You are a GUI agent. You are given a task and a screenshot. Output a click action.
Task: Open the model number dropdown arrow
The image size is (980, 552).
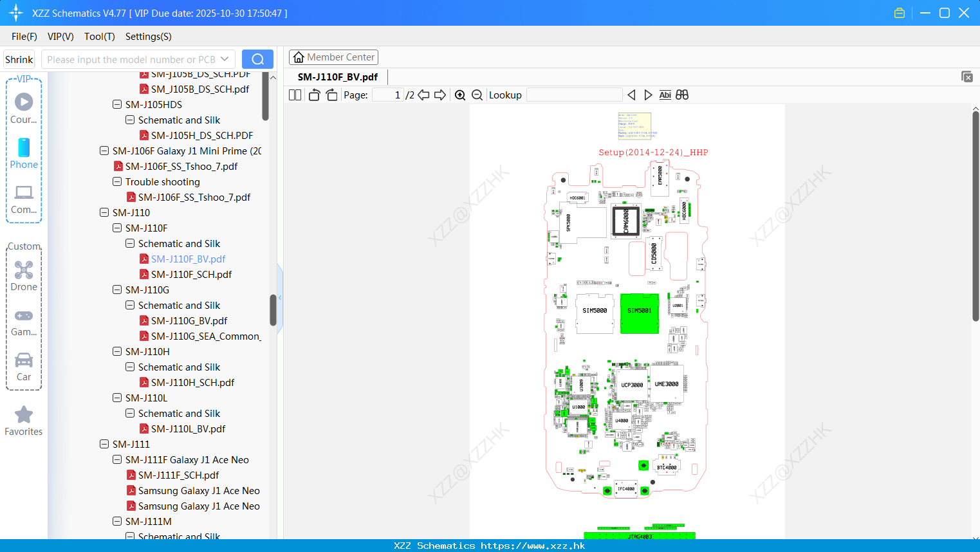pos(225,59)
